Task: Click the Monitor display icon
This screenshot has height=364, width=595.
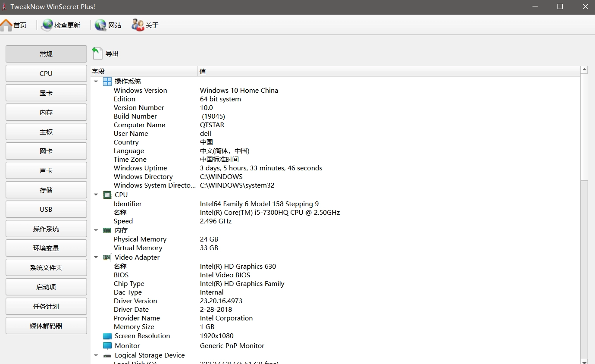Action: click(107, 346)
